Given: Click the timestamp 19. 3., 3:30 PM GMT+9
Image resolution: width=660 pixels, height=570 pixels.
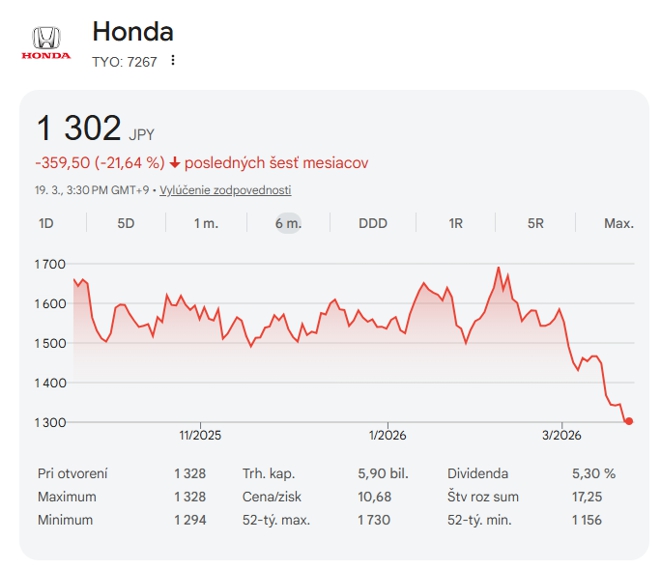Looking at the screenshot, I should tap(92, 190).
